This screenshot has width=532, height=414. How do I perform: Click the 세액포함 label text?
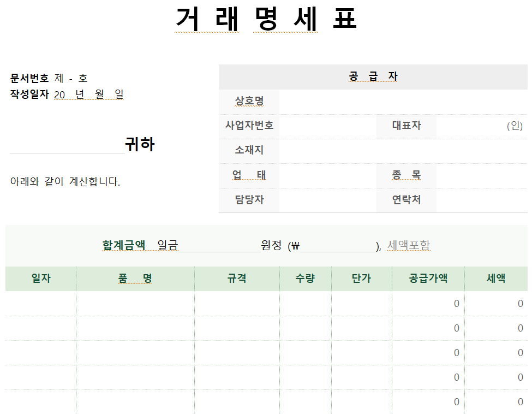(409, 245)
